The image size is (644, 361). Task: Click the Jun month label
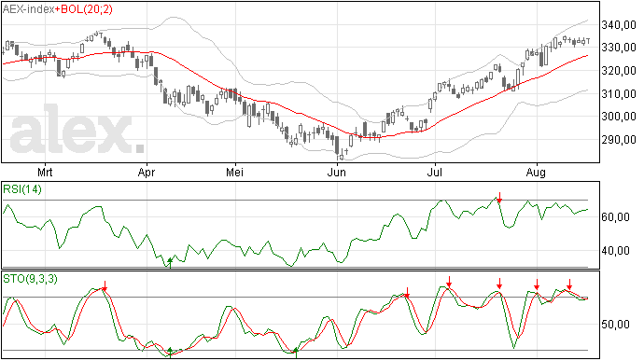coord(336,172)
